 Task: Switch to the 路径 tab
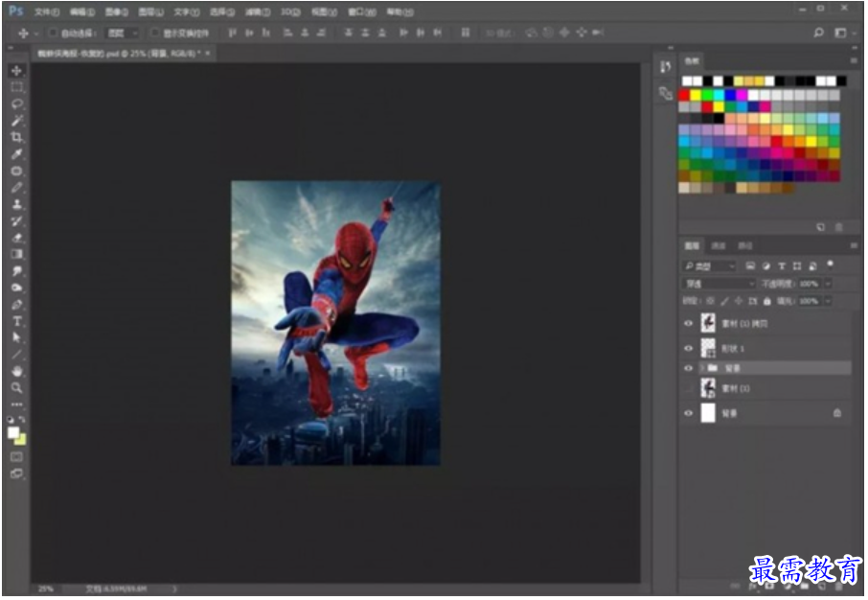(745, 246)
